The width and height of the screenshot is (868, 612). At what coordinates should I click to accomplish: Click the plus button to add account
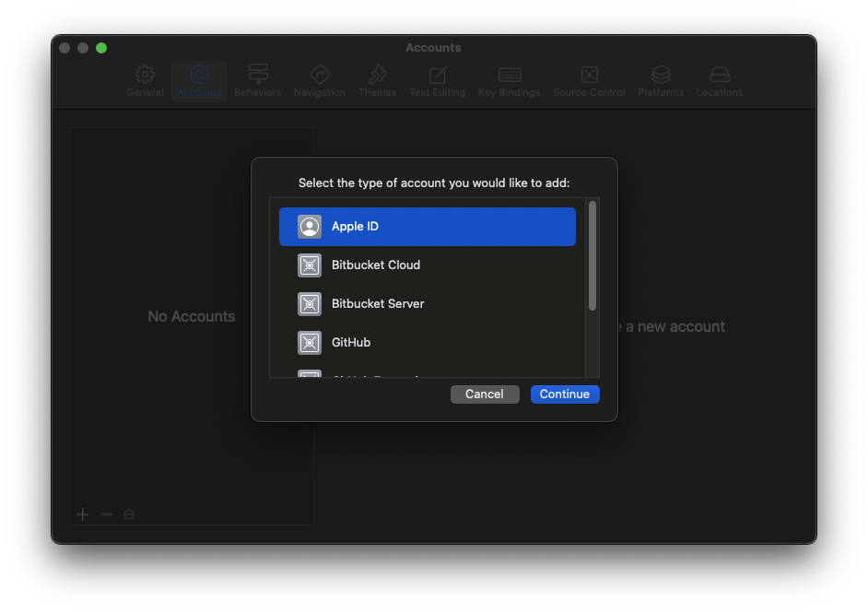tap(83, 514)
